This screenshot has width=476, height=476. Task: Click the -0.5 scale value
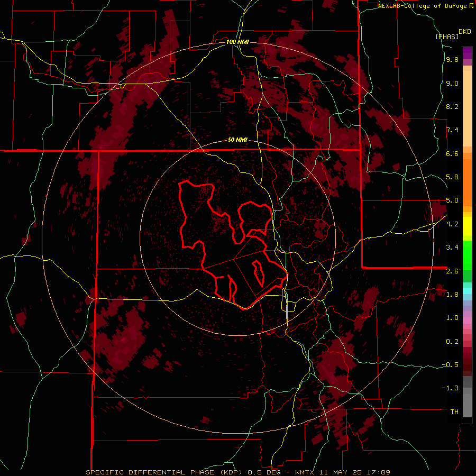(x=450, y=365)
